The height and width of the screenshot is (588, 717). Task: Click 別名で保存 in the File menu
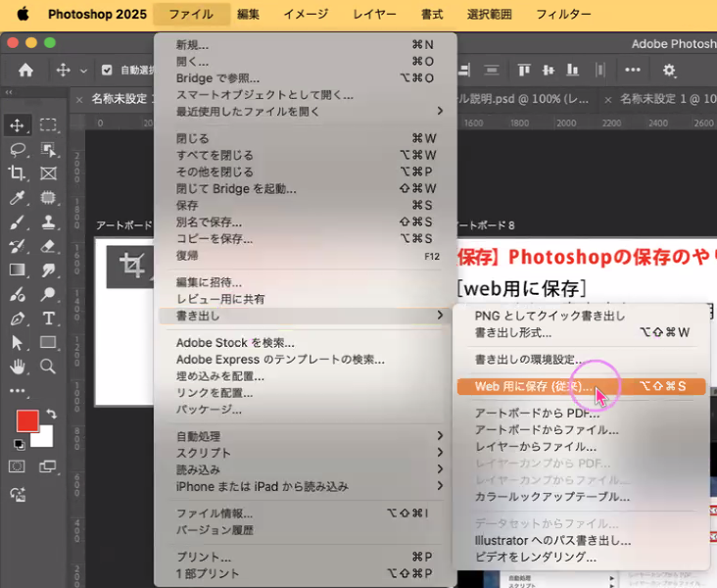point(209,221)
